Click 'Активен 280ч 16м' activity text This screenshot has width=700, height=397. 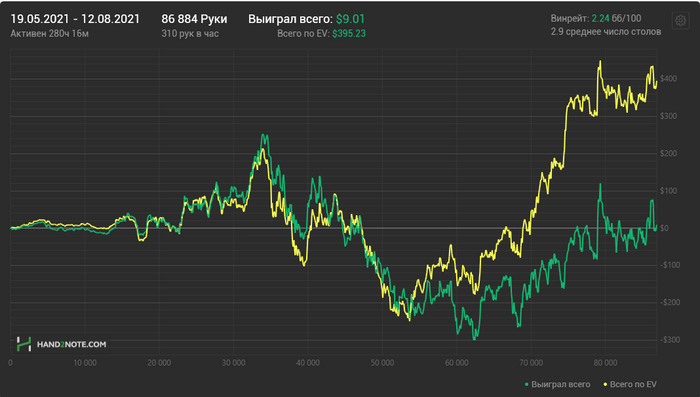(50, 34)
